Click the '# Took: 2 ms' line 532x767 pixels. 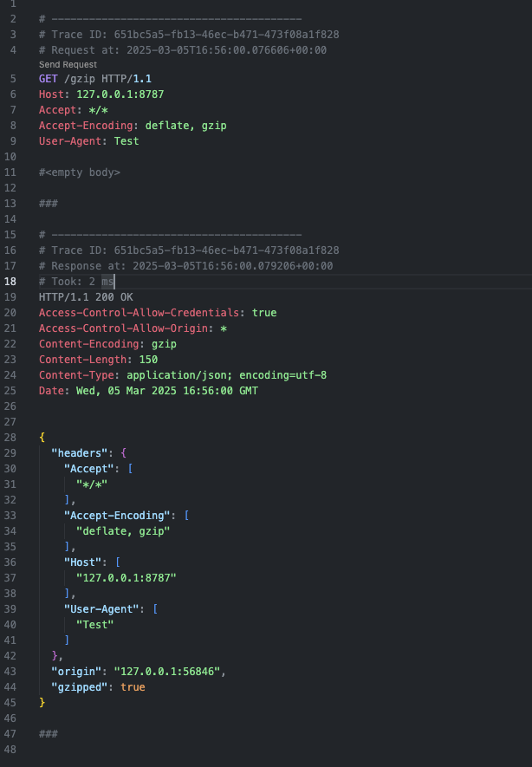76,282
